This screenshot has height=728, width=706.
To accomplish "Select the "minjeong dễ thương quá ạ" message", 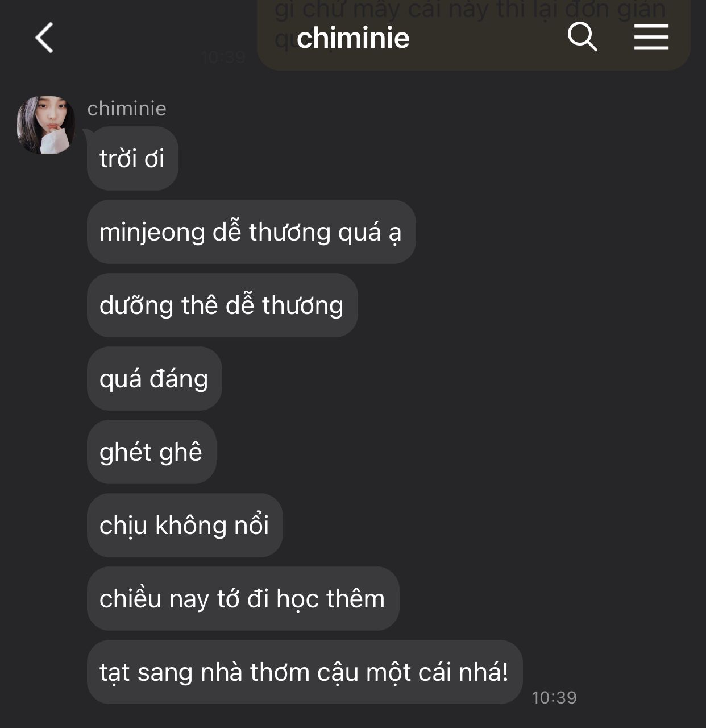I will point(251,231).
